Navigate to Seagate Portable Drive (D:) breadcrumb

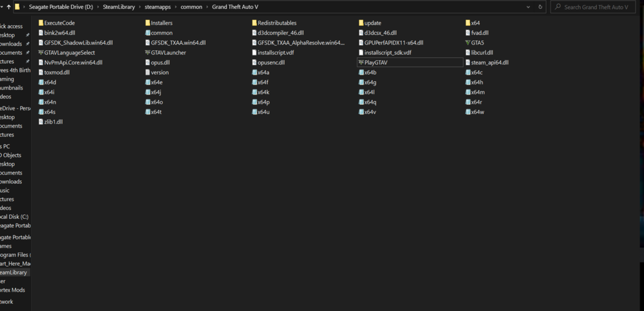(61, 7)
